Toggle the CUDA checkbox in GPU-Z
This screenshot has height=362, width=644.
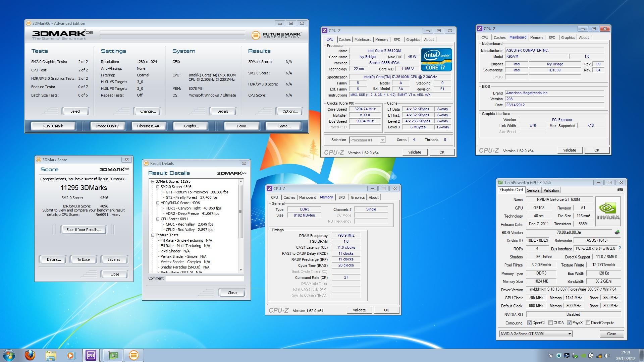[550, 323]
